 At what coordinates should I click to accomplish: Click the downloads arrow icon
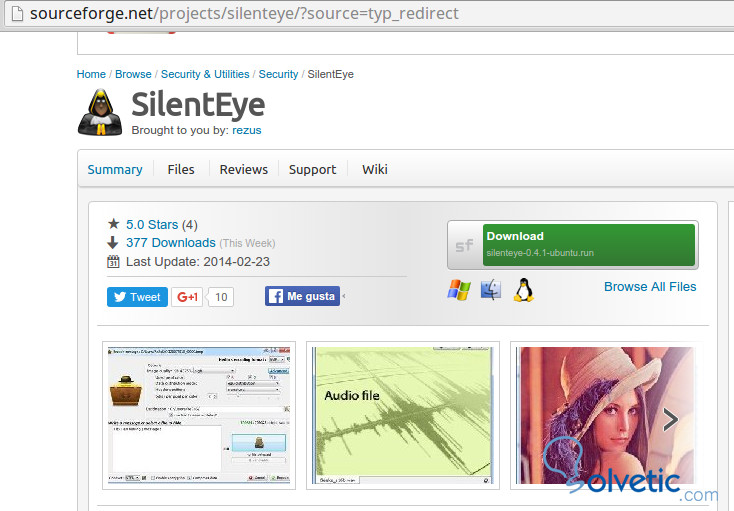click(x=113, y=242)
